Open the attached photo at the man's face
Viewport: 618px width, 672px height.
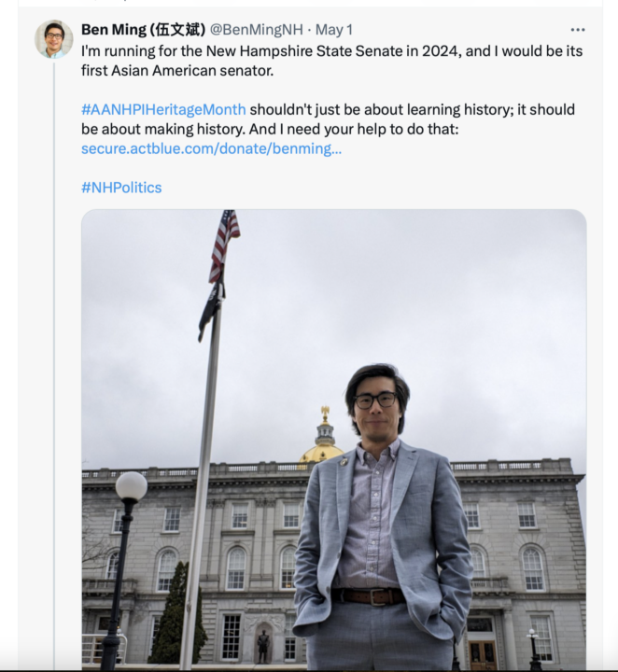(376, 399)
